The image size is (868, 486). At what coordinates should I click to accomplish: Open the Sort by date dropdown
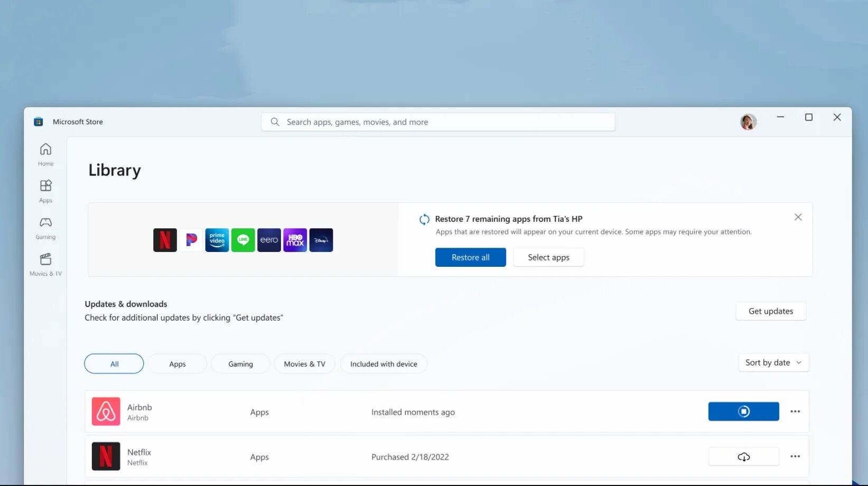pos(773,362)
